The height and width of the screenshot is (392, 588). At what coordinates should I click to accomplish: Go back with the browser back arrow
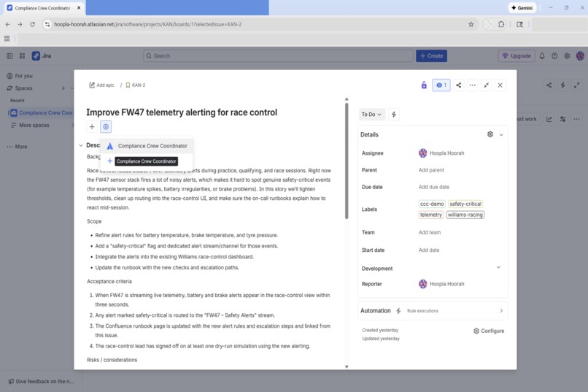[x=8, y=24]
